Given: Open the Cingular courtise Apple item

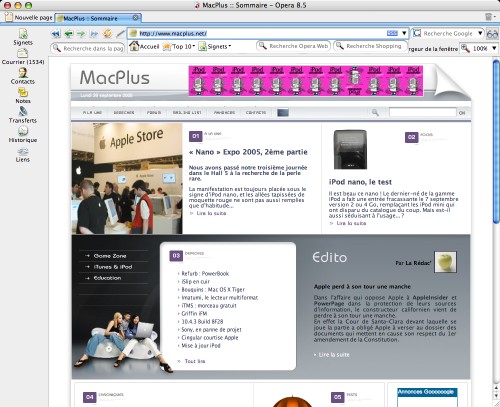Looking at the screenshot, I should pos(210,338).
